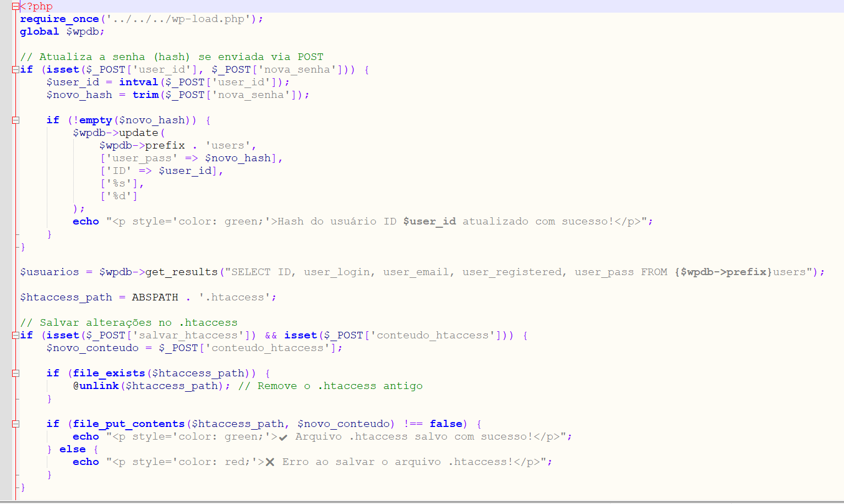Collapse the fold at isset salvar_htaccess block
Image resolution: width=844 pixels, height=504 pixels.
tap(15, 336)
